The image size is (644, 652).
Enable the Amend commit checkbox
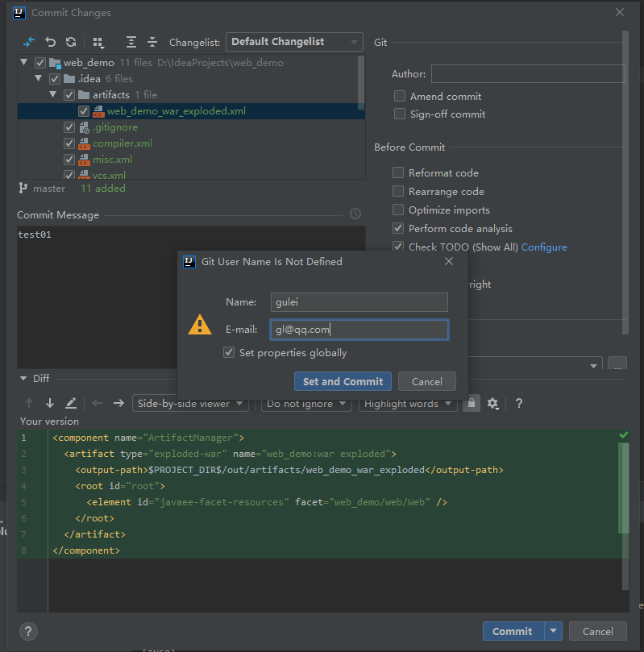pyautogui.click(x=400, y=96)
